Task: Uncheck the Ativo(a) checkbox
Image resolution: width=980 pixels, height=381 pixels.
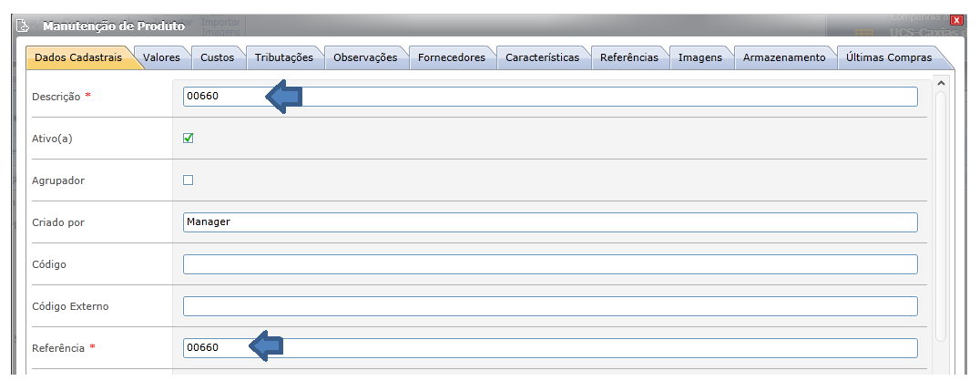Action: tap(189, 139)
